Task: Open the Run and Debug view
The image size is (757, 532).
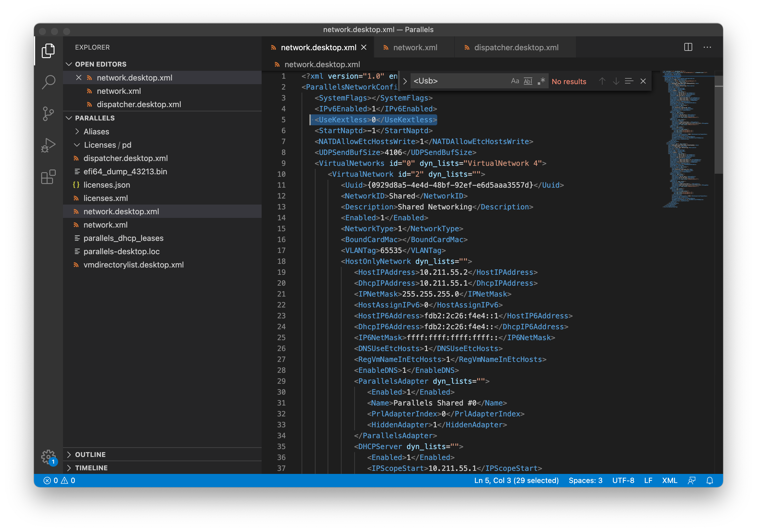Action: (x=48, y=145)
